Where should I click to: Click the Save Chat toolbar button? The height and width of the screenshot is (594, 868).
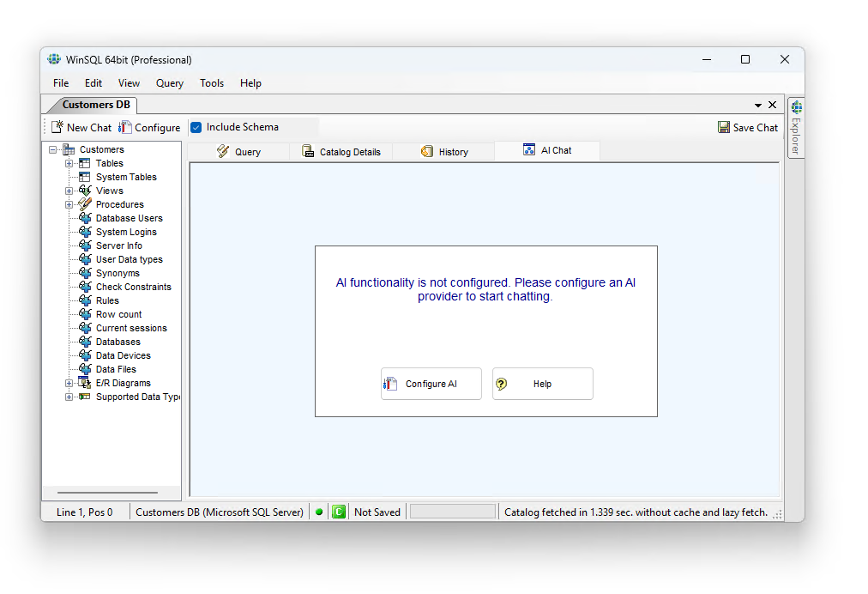pos(748,127)
